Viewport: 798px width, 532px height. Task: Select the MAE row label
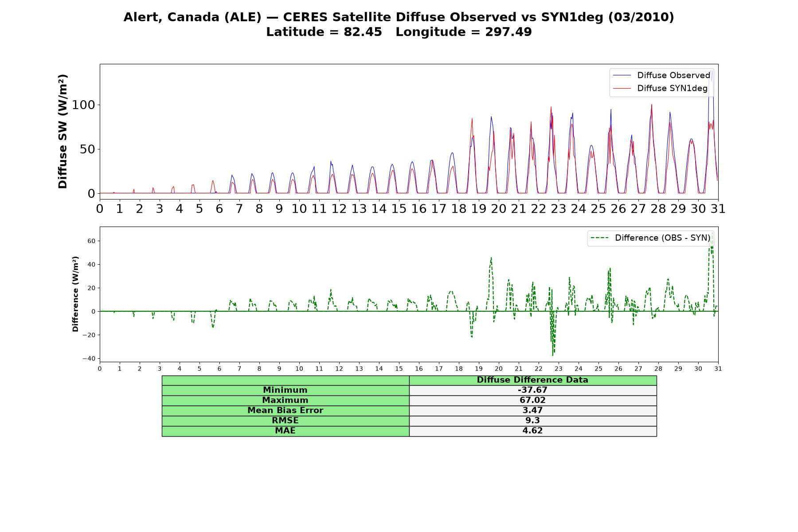[x=285, y=431]
